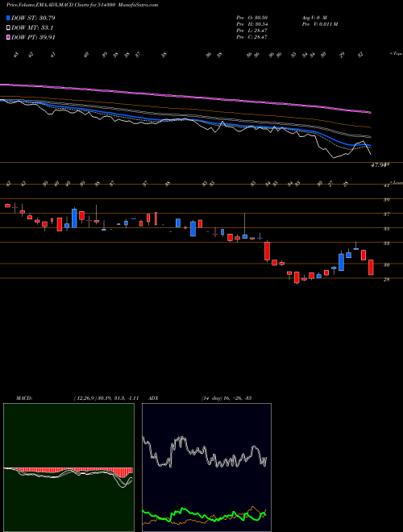Click the 'Pre V: 0.011 M' volume text
This screenshot has height=532, width=403.
point(319,24)
